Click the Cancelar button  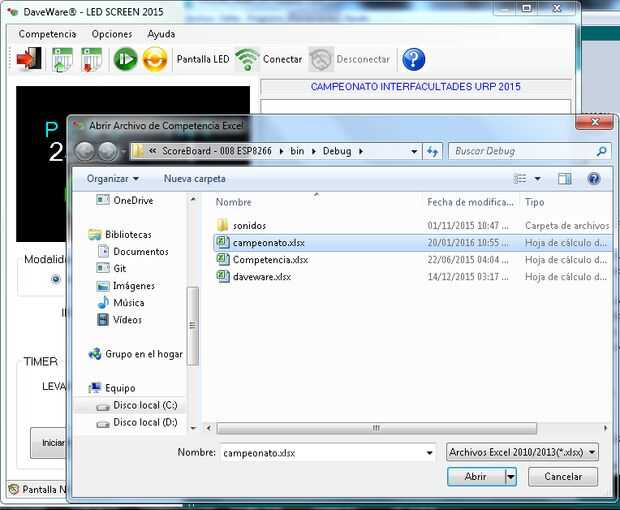(563, 477)
